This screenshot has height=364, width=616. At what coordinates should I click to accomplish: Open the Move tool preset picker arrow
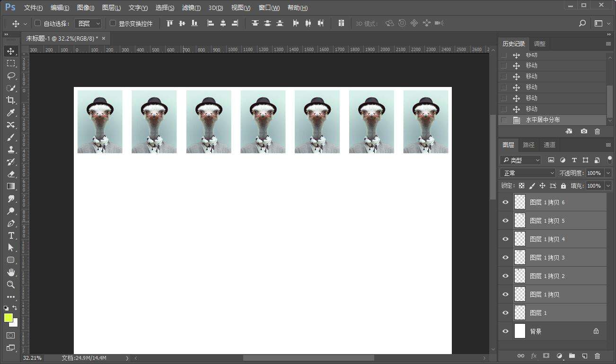pyautogui.click(x=25, y=24)
